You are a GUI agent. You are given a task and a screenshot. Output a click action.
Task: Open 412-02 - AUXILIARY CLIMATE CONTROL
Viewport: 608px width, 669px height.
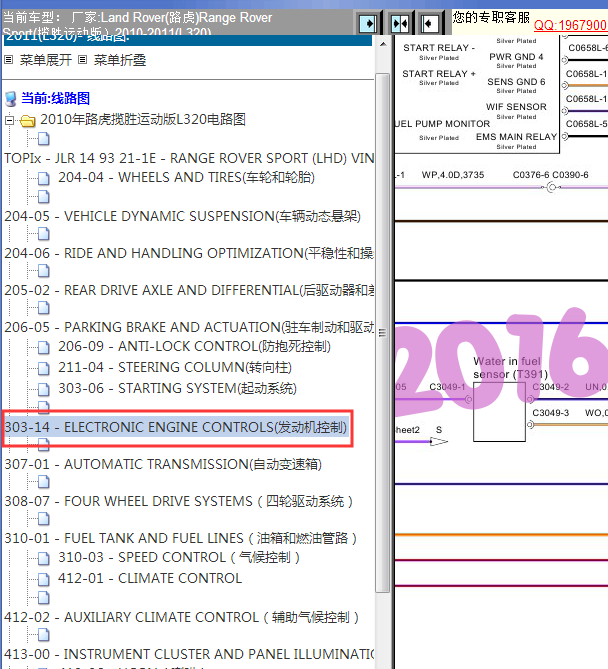181,618
